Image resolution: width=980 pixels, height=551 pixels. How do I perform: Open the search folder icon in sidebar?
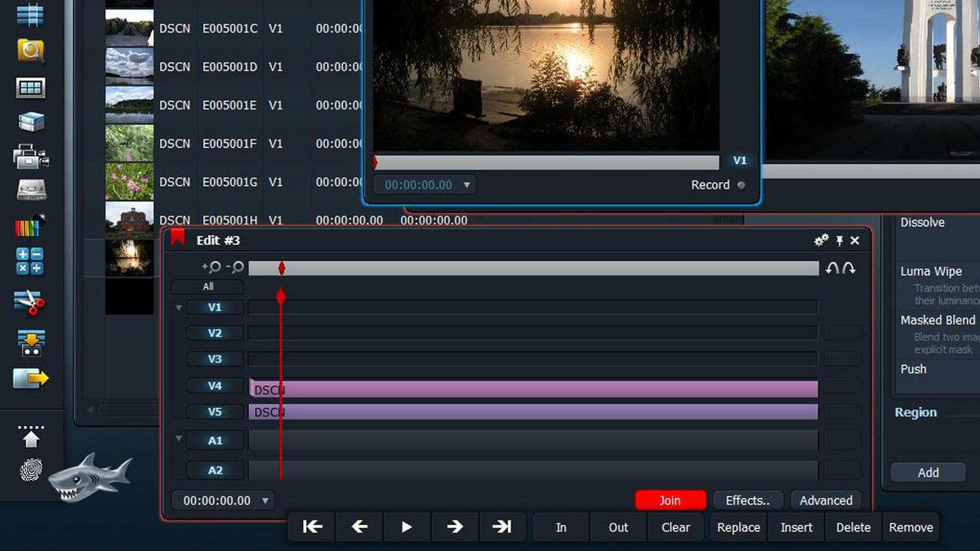tap(30, 49)
